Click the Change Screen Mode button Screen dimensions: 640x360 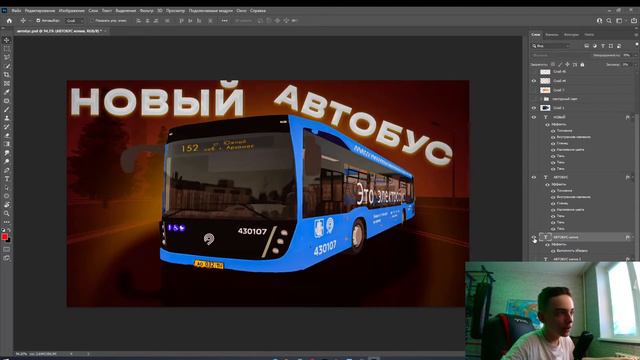pyautogui.click(x=7, y=258)
